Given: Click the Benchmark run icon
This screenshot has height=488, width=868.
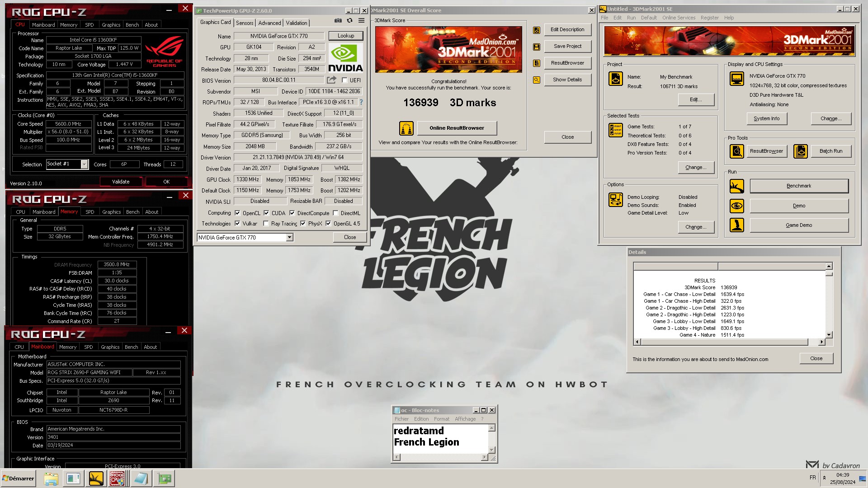Looking at the screenshot, I should (x=737, y=186).
